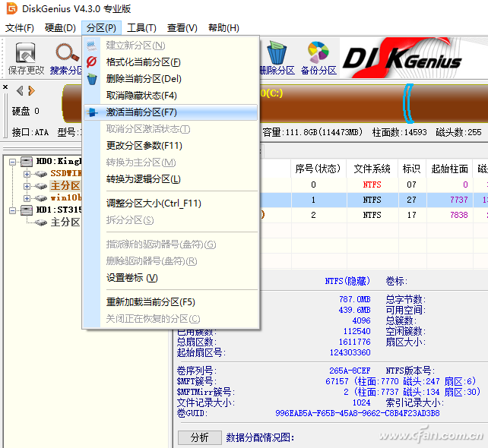Open the 查看(V) menu
This screenshot has height=448, width=488.
tap(182, 28)
